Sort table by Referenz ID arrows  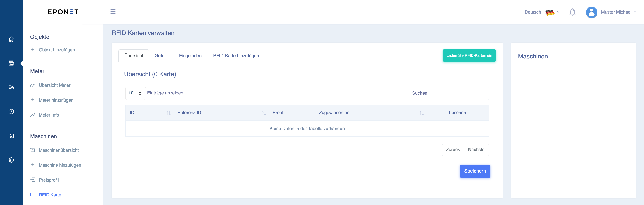tap(264, 113)
